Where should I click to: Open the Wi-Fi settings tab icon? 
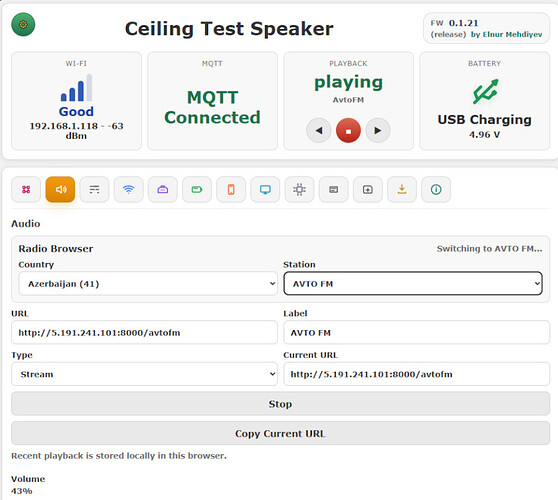tap(128, 189)
